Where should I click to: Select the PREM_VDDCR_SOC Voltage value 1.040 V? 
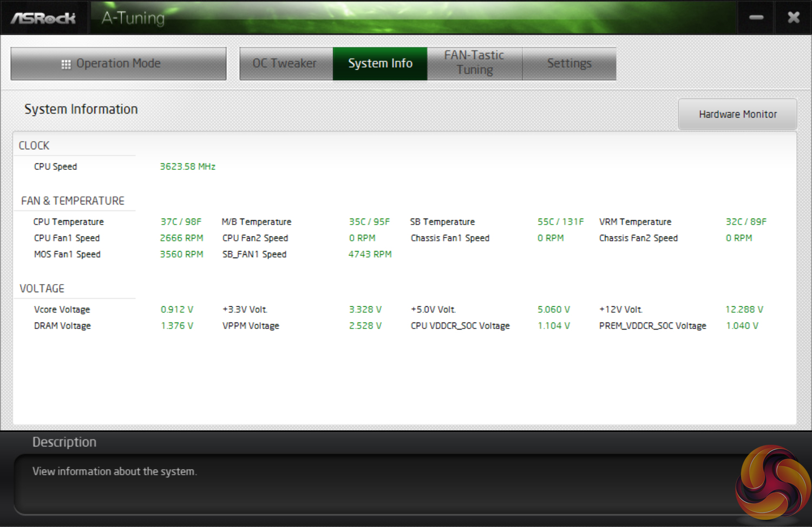pyautogui.click(x=742, y=326)
